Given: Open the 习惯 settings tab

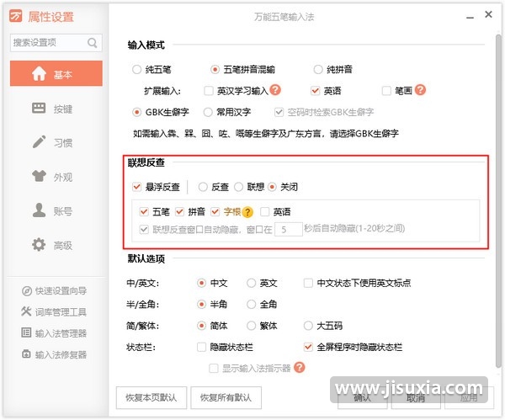Looking at the screenshot, I should pyautogui.click(x=56, y=143).
